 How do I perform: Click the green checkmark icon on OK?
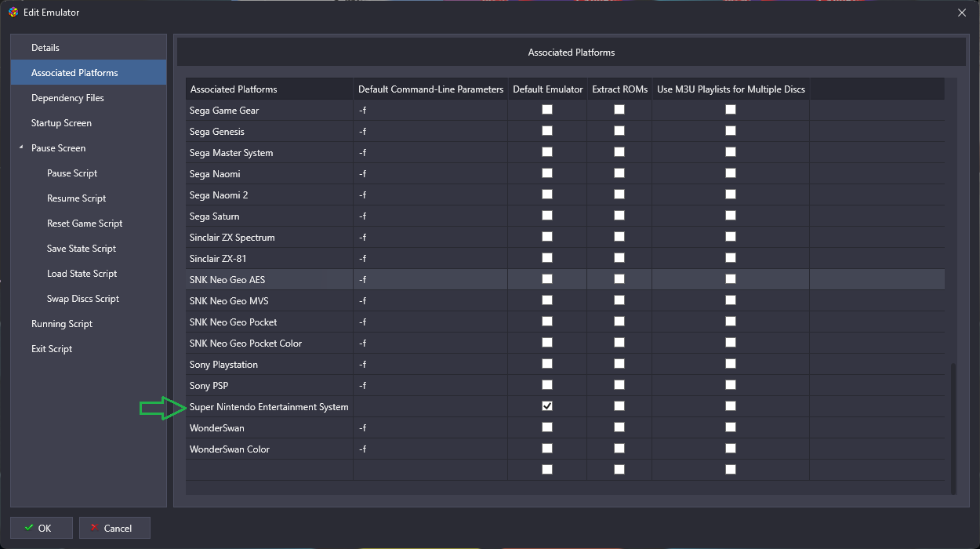pos(29,528)
